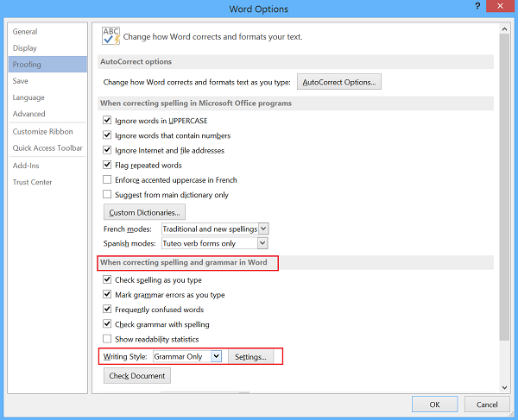Toggle Ignore words in UPPERCASE
This screenshot has width=518, height=420.
(107, 120)
